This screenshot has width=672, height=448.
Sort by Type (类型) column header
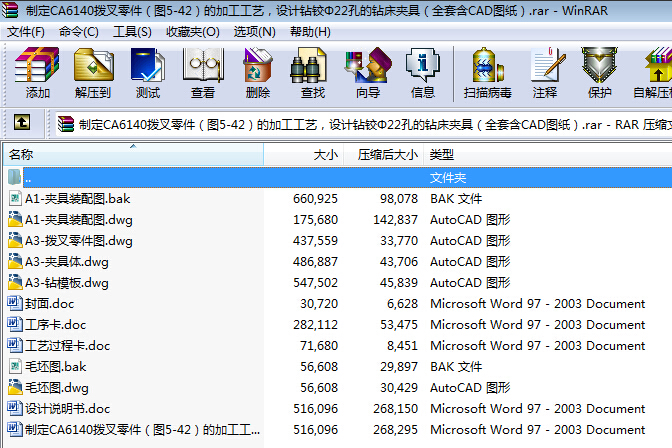548,154
